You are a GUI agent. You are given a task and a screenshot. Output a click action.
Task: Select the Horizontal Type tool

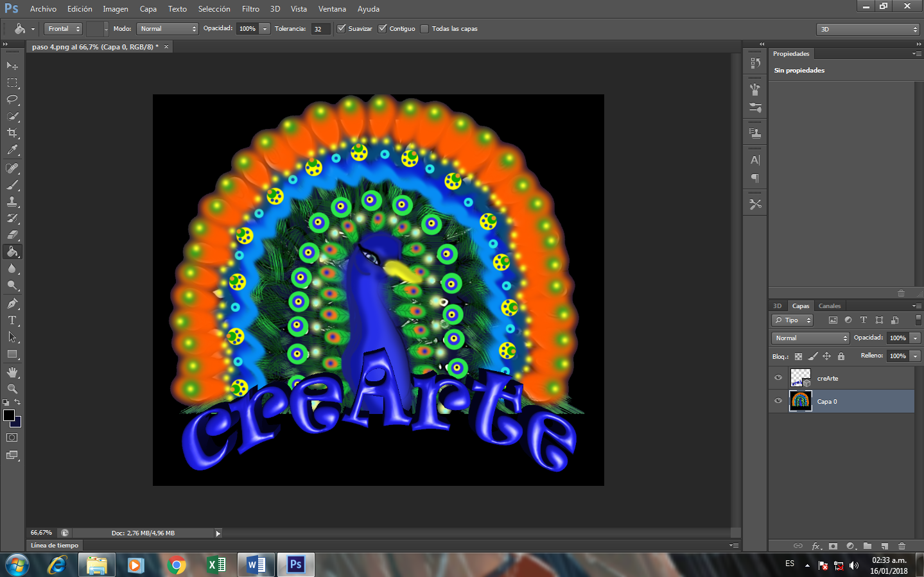[12, 320]
